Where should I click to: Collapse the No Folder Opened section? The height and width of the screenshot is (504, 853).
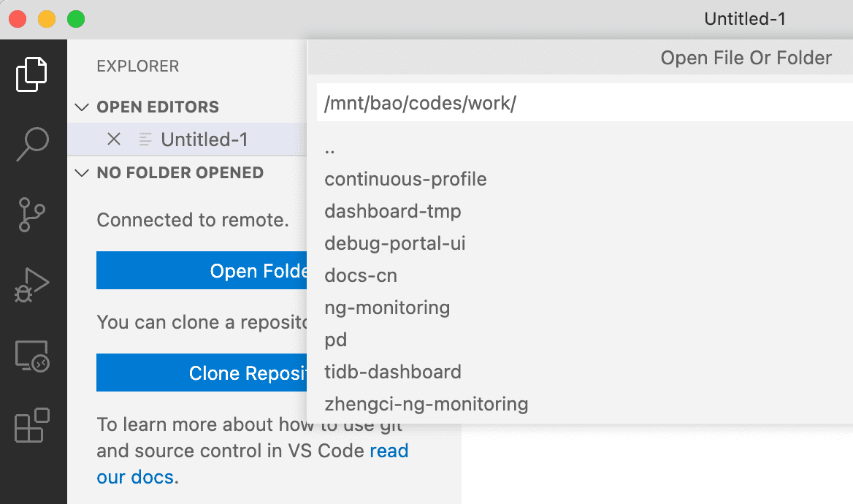[x=83, y=173]
